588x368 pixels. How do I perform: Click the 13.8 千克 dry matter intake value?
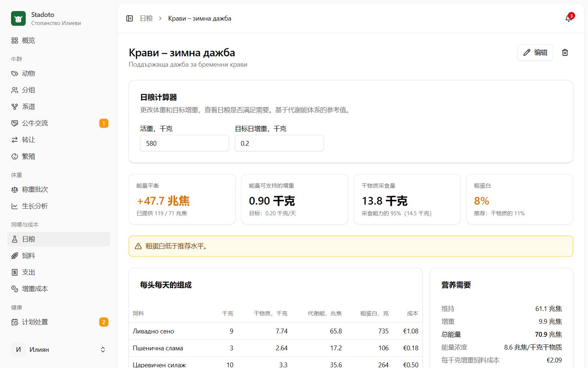click(x=384, y=201)
